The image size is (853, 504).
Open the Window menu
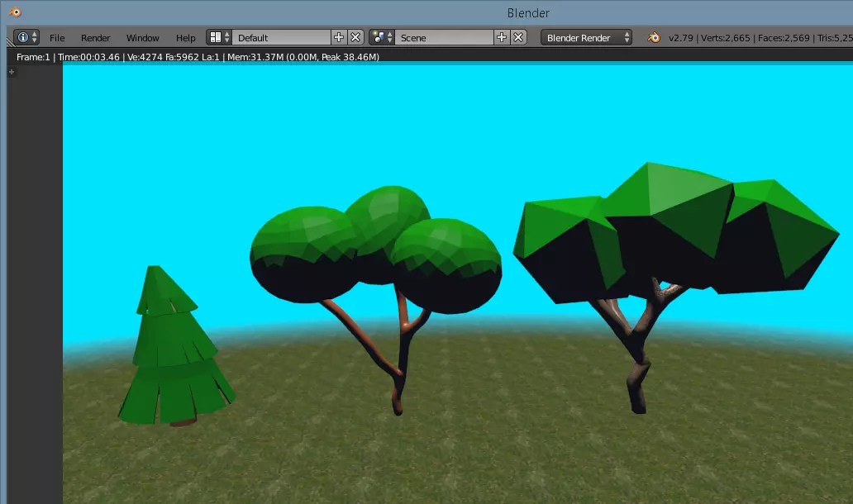[x=142, y=38]
